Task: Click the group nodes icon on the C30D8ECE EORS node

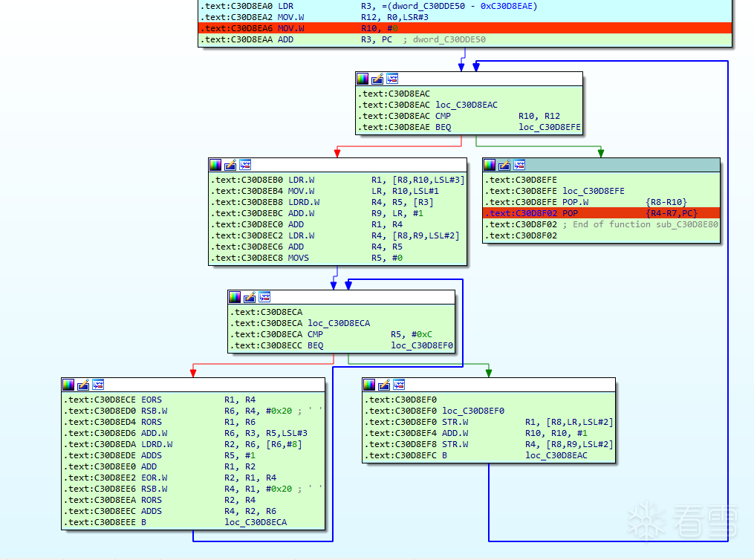Action: coord(98,385)
